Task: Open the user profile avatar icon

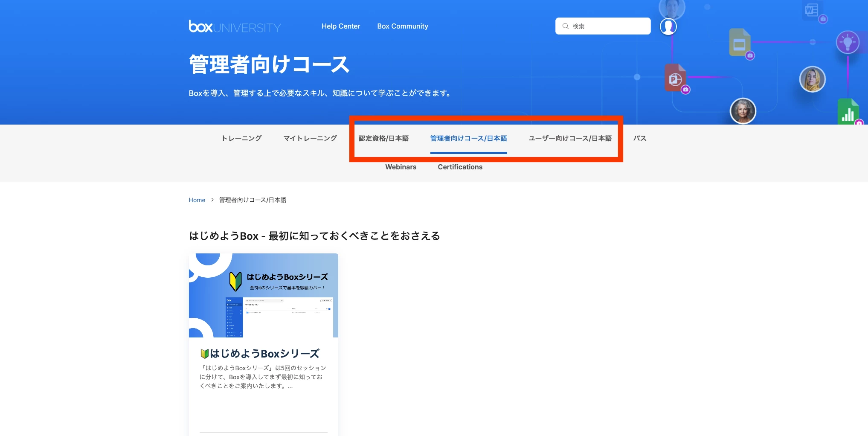Action: click(668, 26)
